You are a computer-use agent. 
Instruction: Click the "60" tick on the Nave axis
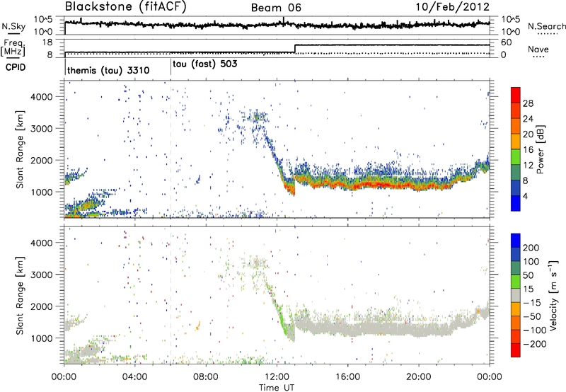(506, 42)
